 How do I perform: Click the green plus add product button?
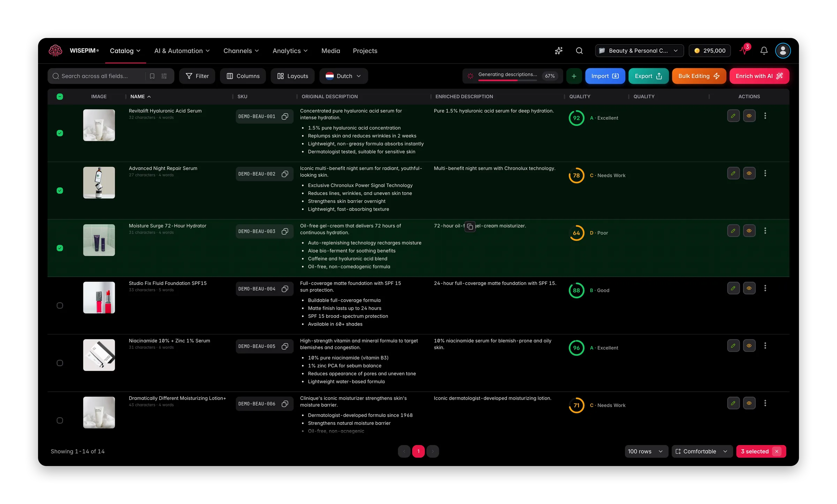tap(574, 76)
